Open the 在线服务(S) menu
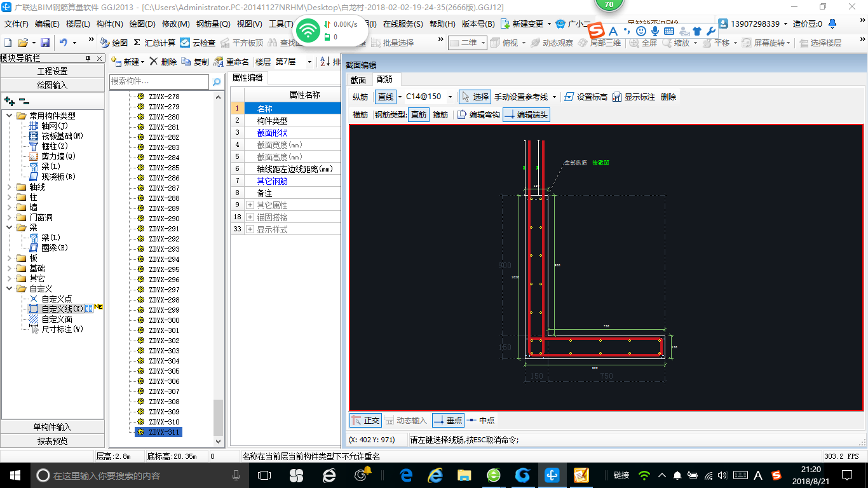Image resolution: width=868 pixels, height=488 pixels. [403, 24]
